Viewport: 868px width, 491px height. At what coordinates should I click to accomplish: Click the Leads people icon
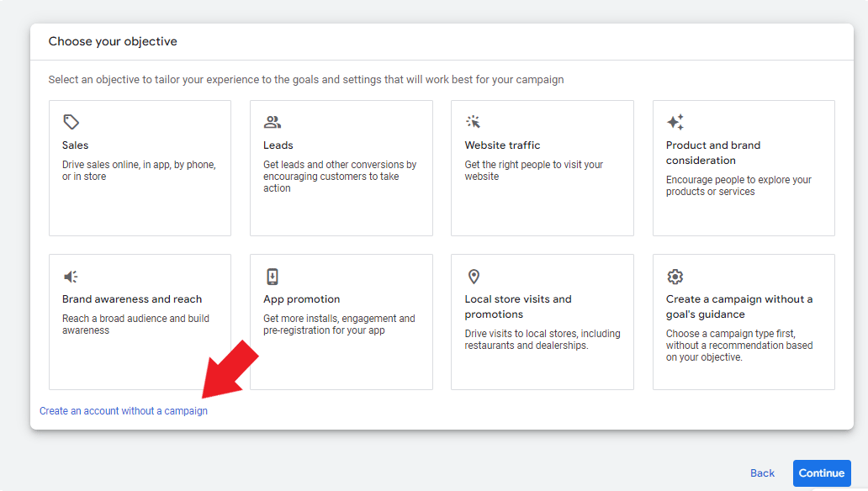(x=273, y=122)
